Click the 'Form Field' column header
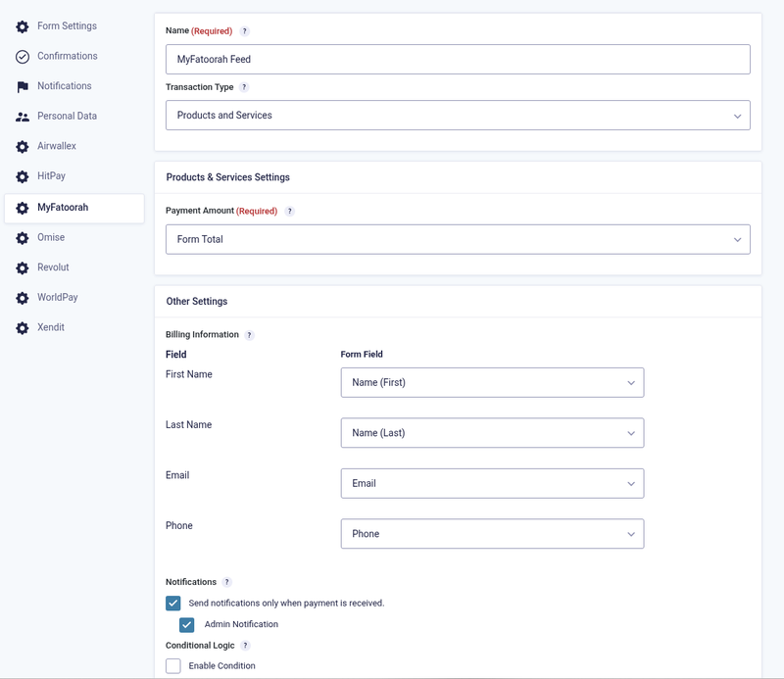Viewport: 784px width, 679px height. pyautogui.click(x=362, y=354)
